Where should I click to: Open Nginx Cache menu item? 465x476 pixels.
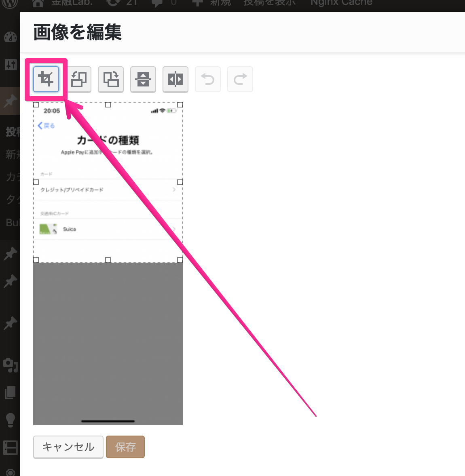(x=341, y=3)
